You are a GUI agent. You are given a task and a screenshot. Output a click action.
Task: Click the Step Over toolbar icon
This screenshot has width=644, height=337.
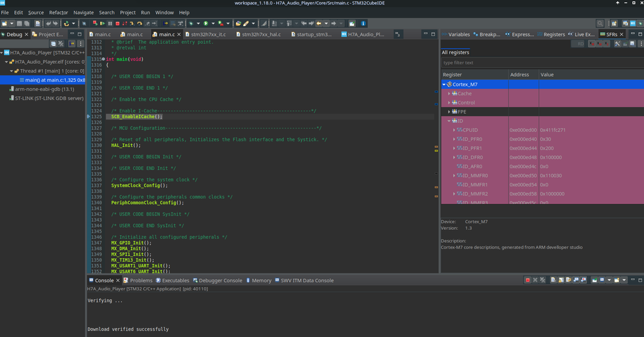[x=139, y=23]
